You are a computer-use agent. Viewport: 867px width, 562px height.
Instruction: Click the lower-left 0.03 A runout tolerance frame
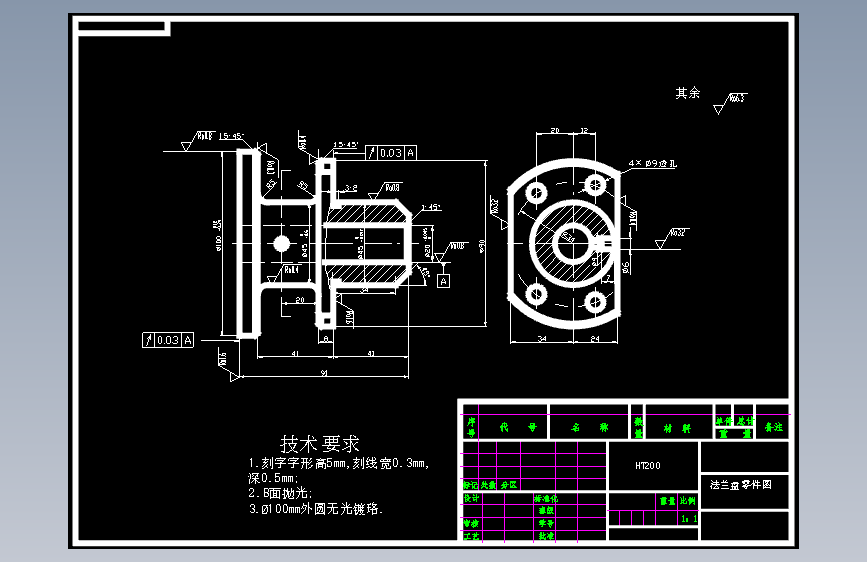(168, 340)
